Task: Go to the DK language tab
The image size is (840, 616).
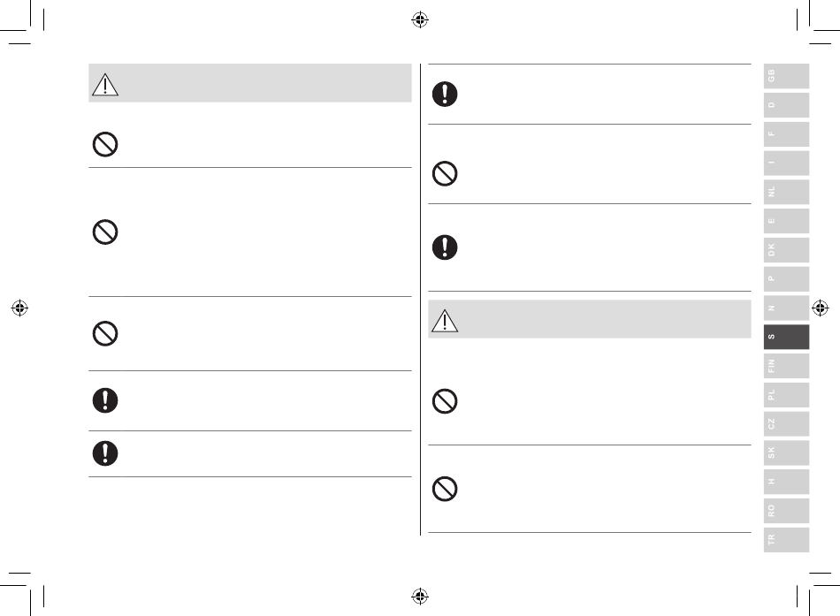Action: tap(786, 249)
